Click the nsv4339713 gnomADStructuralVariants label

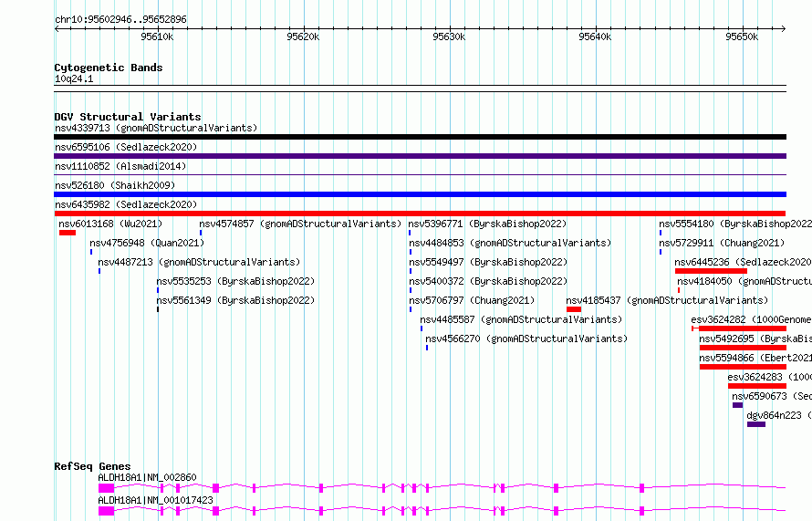tap(156, 128)
